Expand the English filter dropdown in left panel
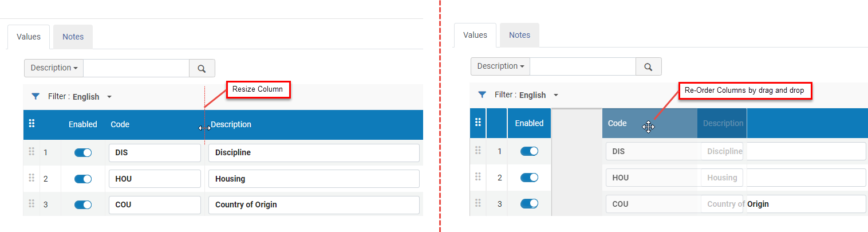Screen dimensions: 868x232 (92, 97)
